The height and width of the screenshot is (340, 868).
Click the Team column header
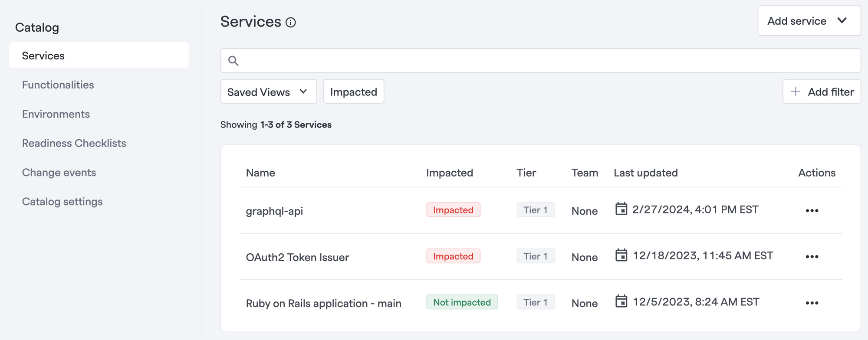coord(585,173)
